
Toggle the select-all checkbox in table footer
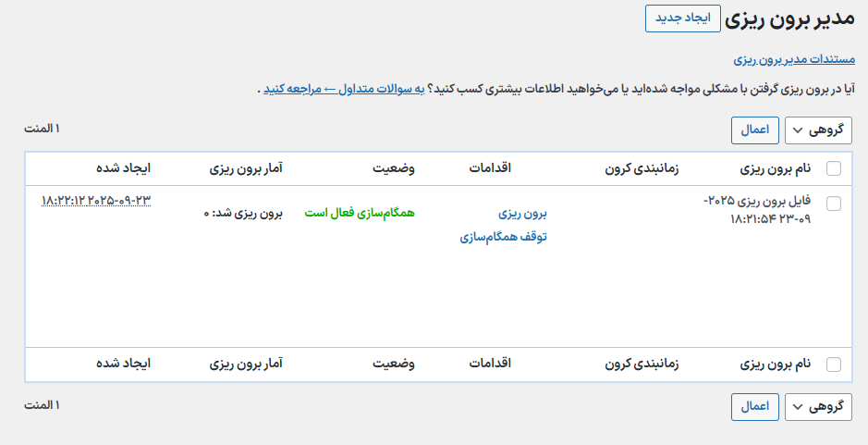click(x=834, y=365)
